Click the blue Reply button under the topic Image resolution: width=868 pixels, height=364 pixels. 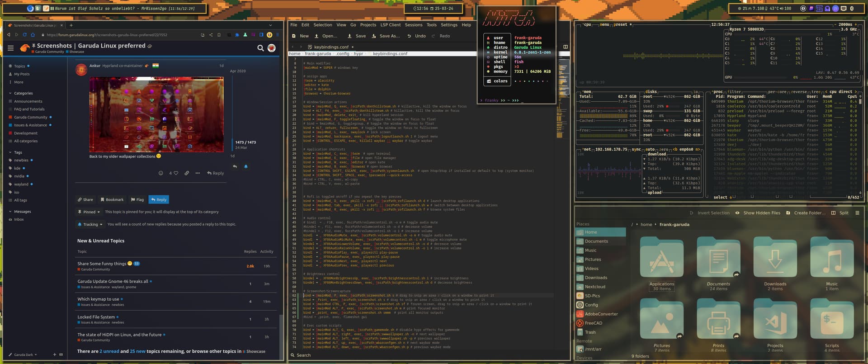coord(159,199)
